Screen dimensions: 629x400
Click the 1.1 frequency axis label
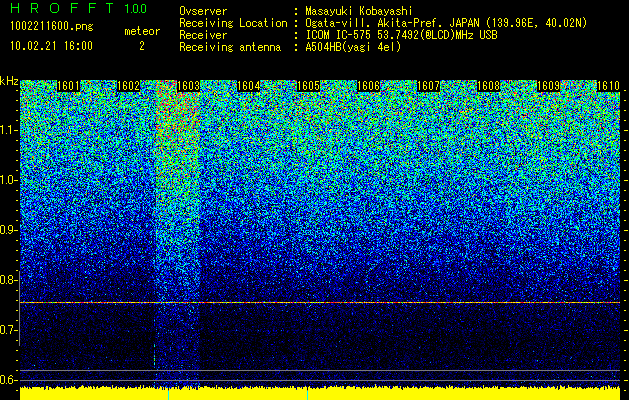tap(9, 130)
